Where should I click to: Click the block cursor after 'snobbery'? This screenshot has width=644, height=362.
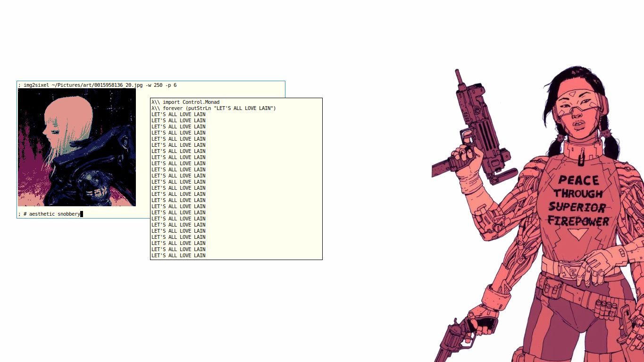click(82, 214)
